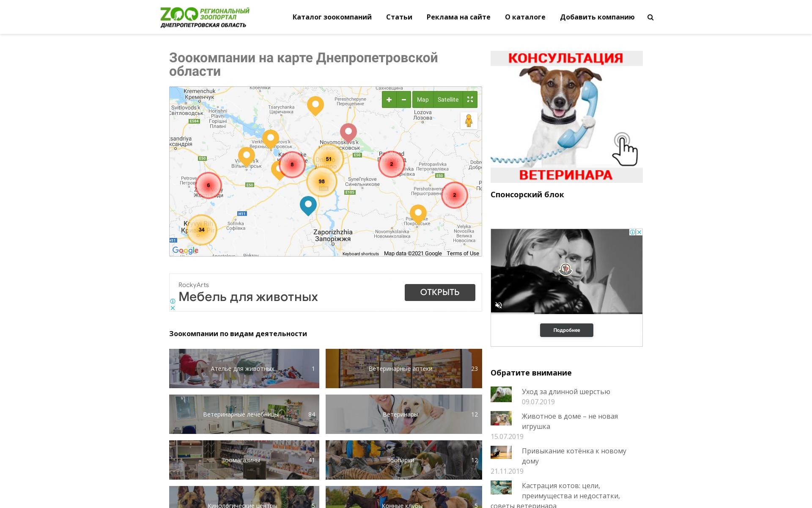The image size is (812, 508).
Task: Open the Ветеринарные аптеки category tile
Action: tap(404, 368)
